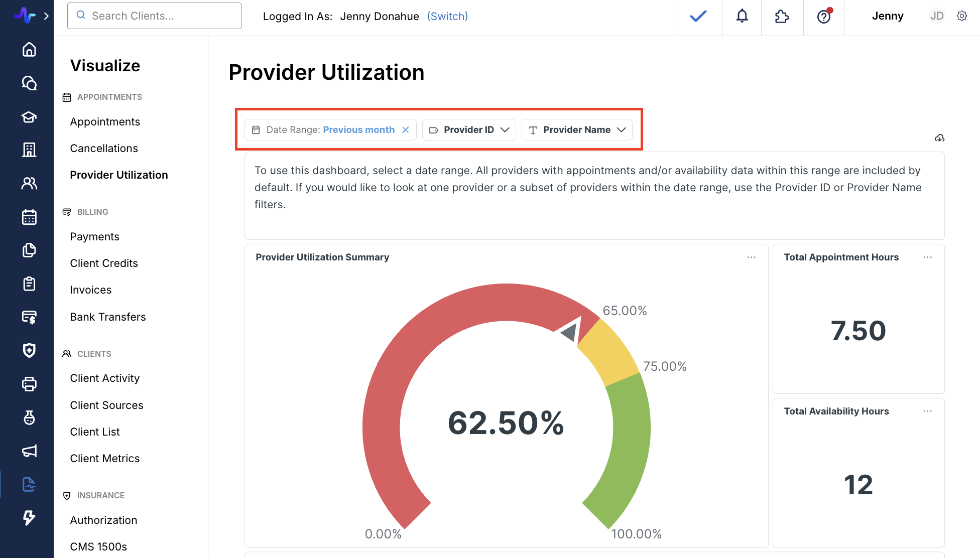Click the Switch user link

447,16
